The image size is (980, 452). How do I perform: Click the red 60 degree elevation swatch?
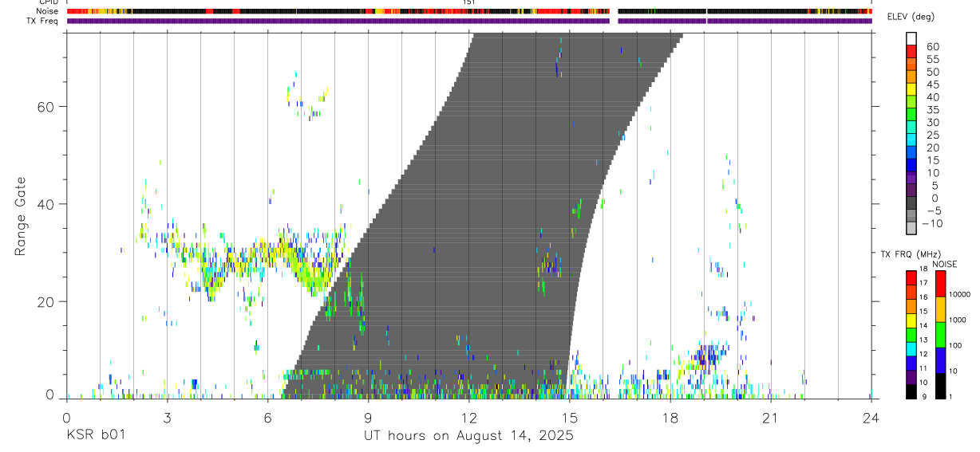click(911, 51)
